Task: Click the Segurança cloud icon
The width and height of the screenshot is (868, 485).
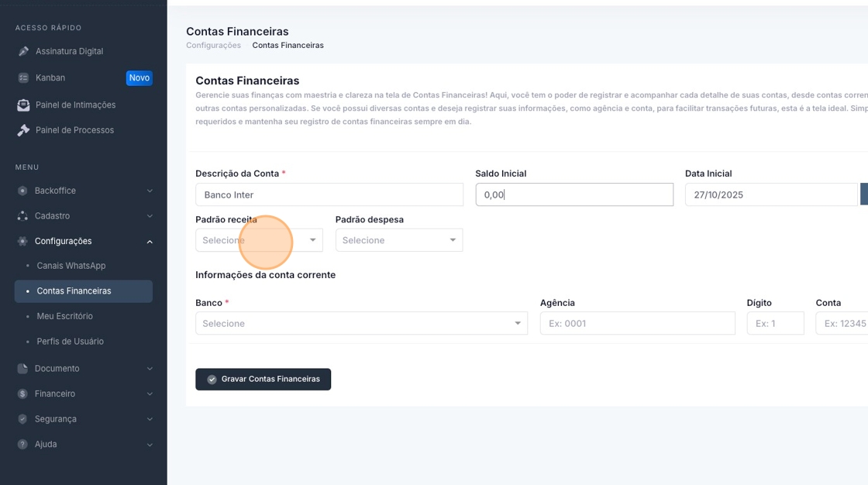Action: tap(22, 419)
